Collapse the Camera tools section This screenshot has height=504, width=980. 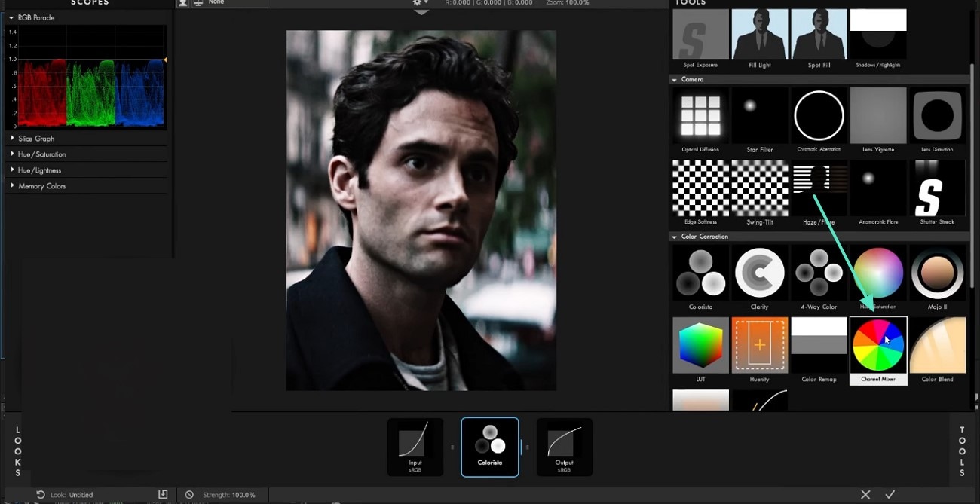tap(675, 79)
